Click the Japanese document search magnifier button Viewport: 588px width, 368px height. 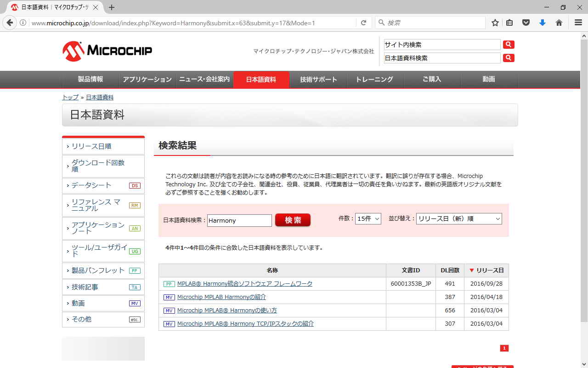tap(509, 58)
